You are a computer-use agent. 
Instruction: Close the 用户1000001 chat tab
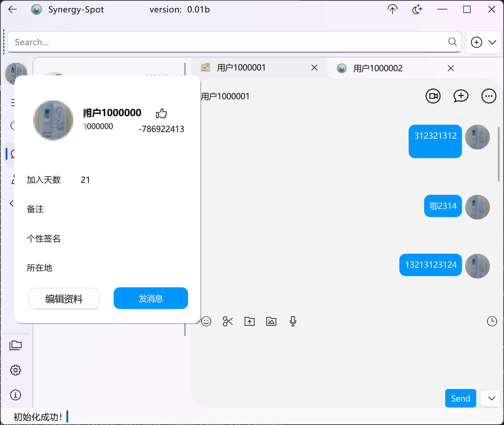point(314,67)
